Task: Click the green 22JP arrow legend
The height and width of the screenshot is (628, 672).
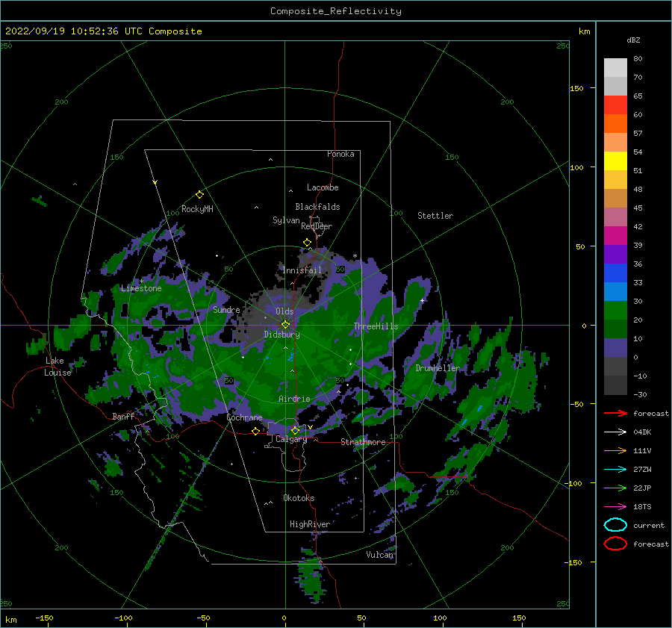Action: tap(615, 488)
